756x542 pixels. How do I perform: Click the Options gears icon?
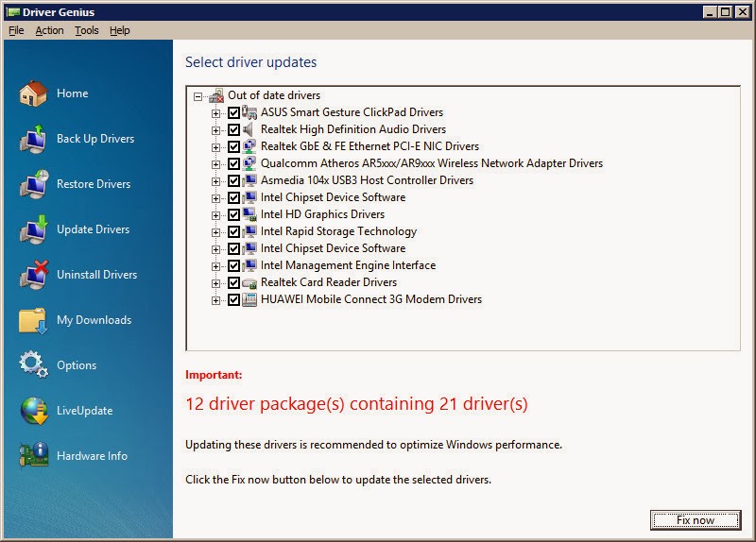pos(33,364)
